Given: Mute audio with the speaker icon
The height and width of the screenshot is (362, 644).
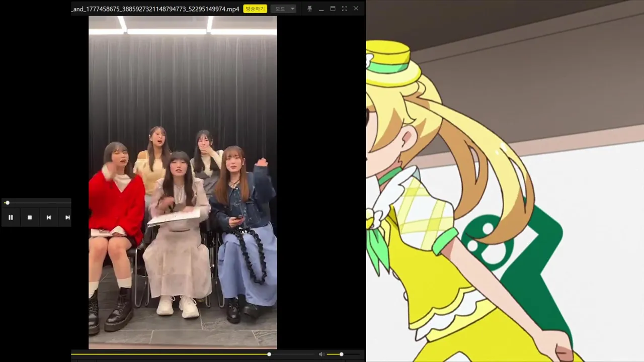Looking at the screenshot, I should coord(321,354).
